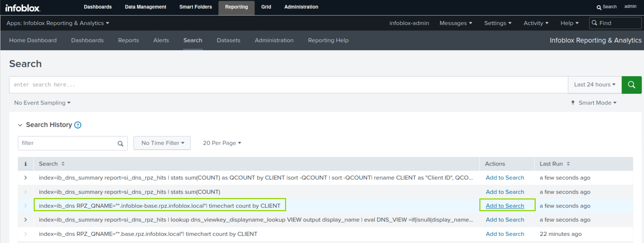Click Add to Search for stats sum(COUNT) row
The width and height of the screenshot is (644, 243).
pos(505,192)
